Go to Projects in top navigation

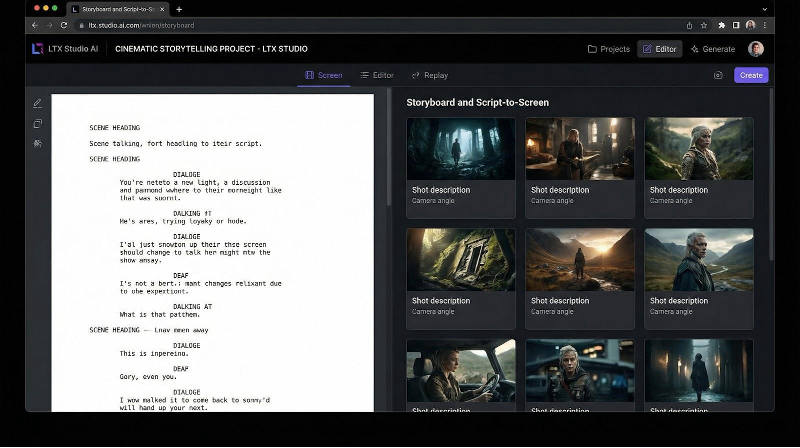point(608,48)
